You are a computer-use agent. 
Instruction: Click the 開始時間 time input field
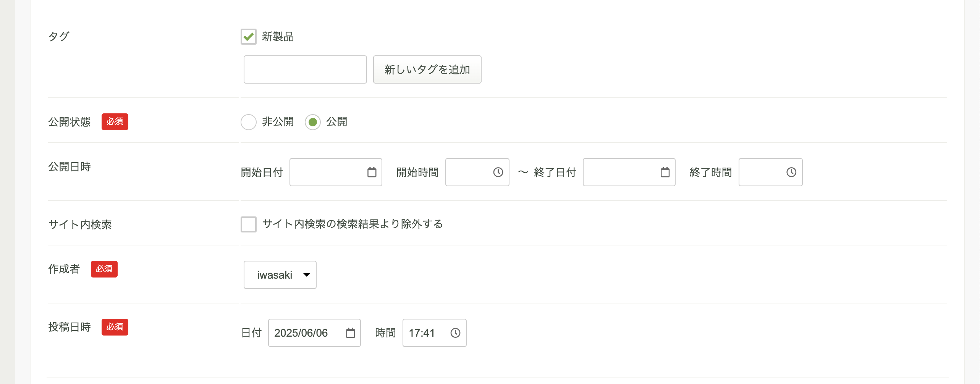click(477, 172)
